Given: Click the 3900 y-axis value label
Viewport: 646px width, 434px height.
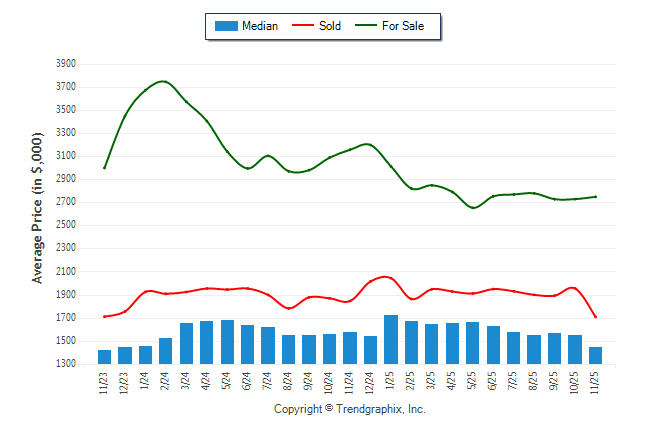Looking at the screenshot, I should 66,63.
